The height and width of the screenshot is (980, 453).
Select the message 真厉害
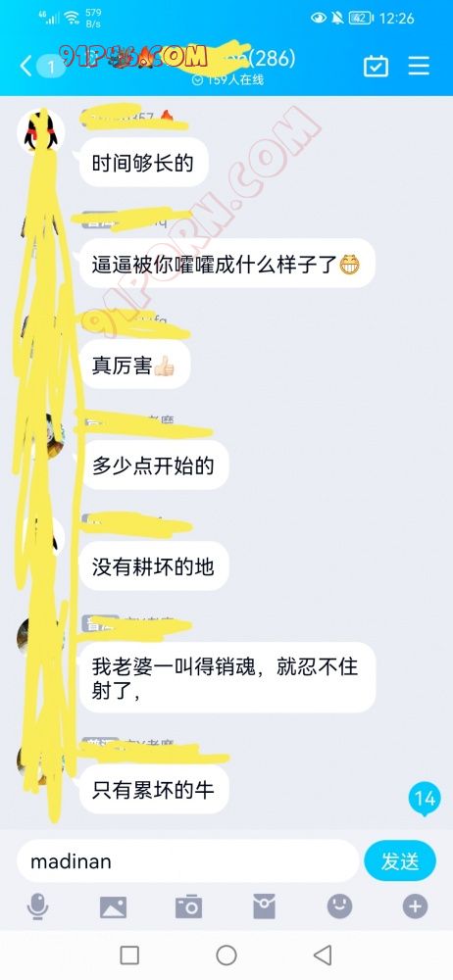click(134, 365)
